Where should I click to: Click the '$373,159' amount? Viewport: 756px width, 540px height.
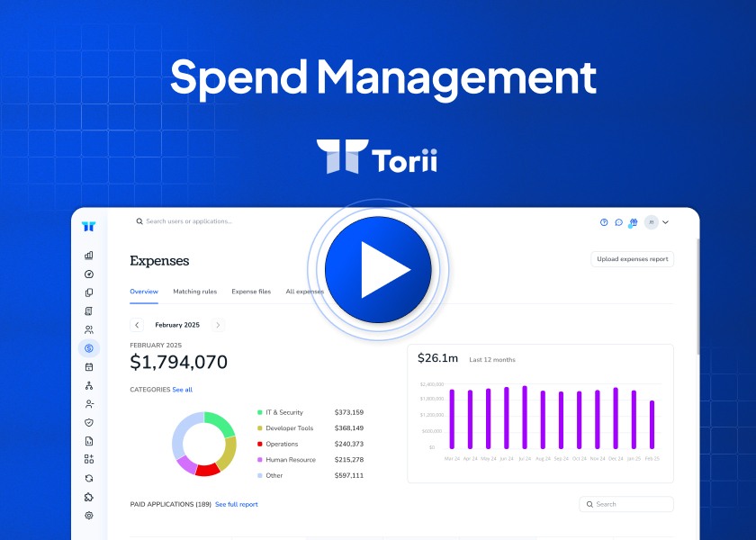pyautogui.click(x=349, y=413)
